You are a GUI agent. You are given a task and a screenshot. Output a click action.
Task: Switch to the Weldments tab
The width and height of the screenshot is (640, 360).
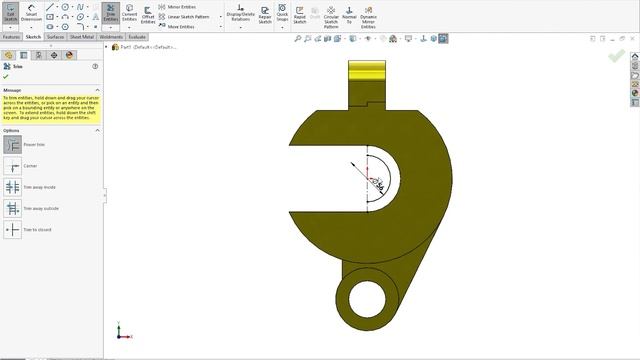pyautogui.click(x=111, y=37)
